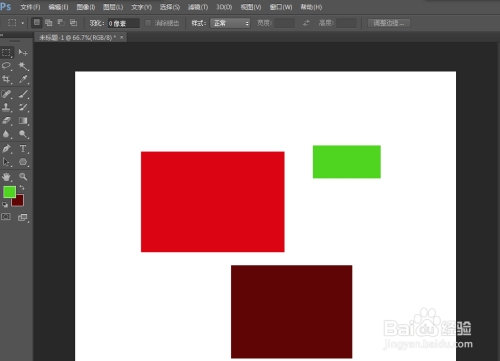Open the 选择(S) menu
The image size is (500, 361).
coord(170,7)
